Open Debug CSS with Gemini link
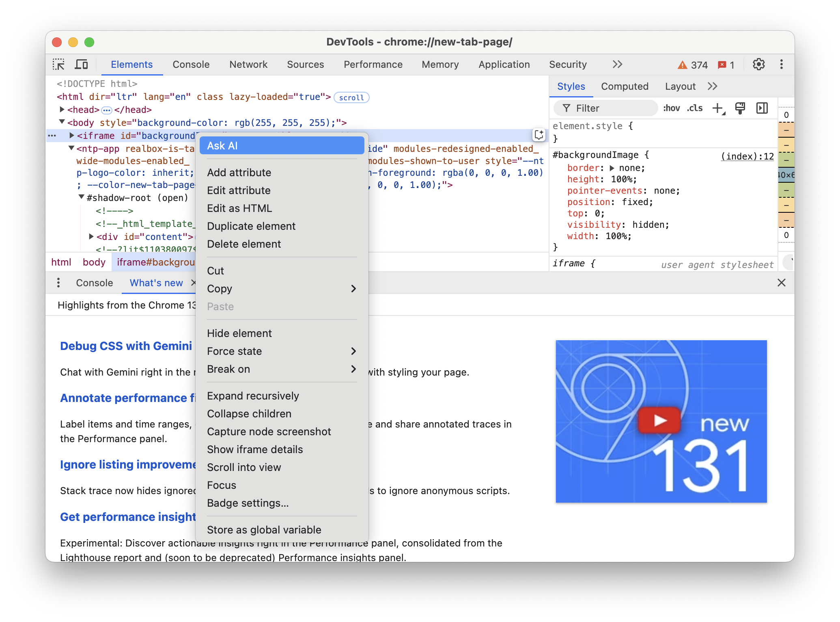Image resolution: width=840 pixels, height=622 pixels. 126,346
